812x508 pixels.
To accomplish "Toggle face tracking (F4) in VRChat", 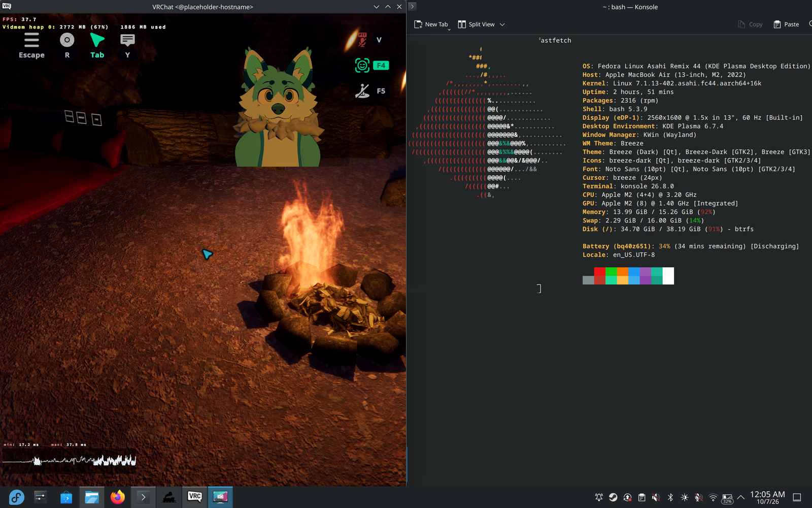I will [x=362, y=65].
